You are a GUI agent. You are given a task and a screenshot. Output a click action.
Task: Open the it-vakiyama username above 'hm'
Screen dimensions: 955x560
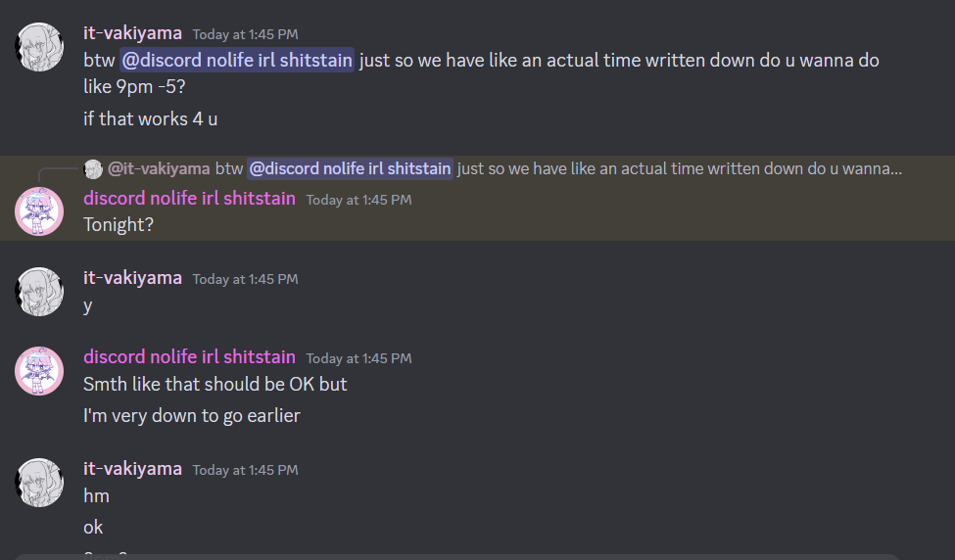coord(132,469)
